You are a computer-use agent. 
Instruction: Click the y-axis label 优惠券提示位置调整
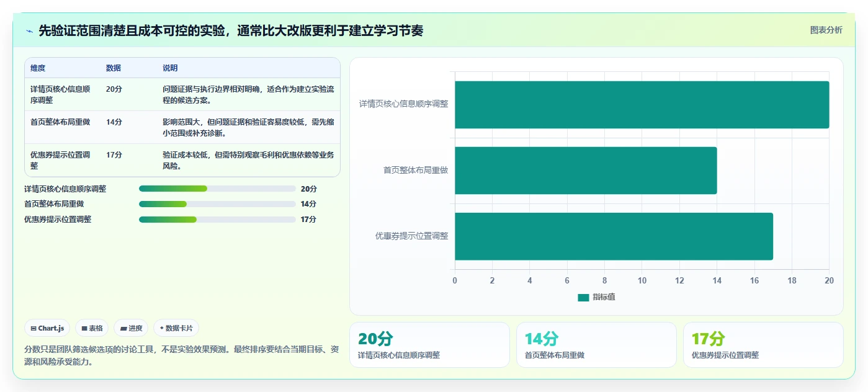point(411,236)
